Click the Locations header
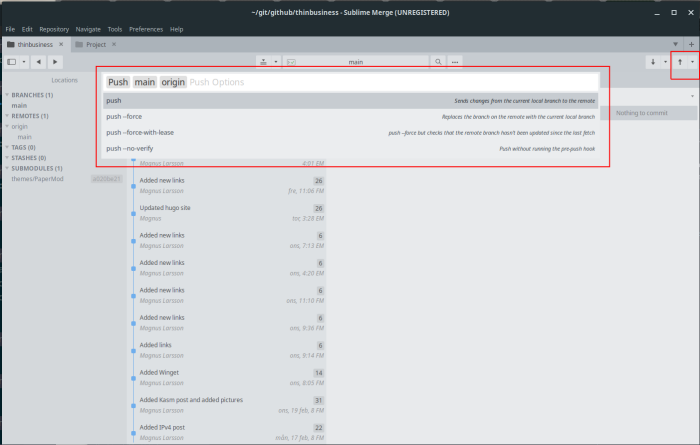 [64, 80]
